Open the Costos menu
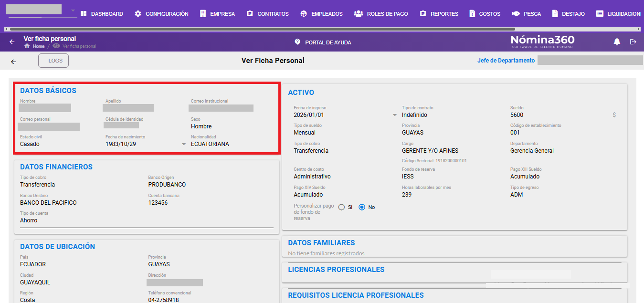 [485, 14]
